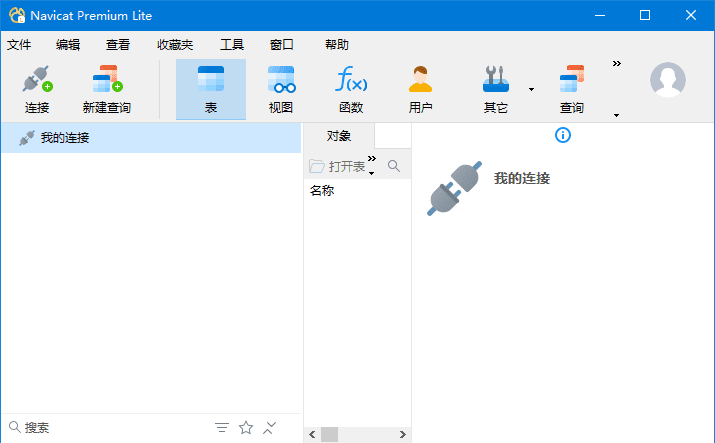Open the 文件 menu
The height and width of the screenshot is (443, 715).
pyautogui.click(x=19, y=45)
